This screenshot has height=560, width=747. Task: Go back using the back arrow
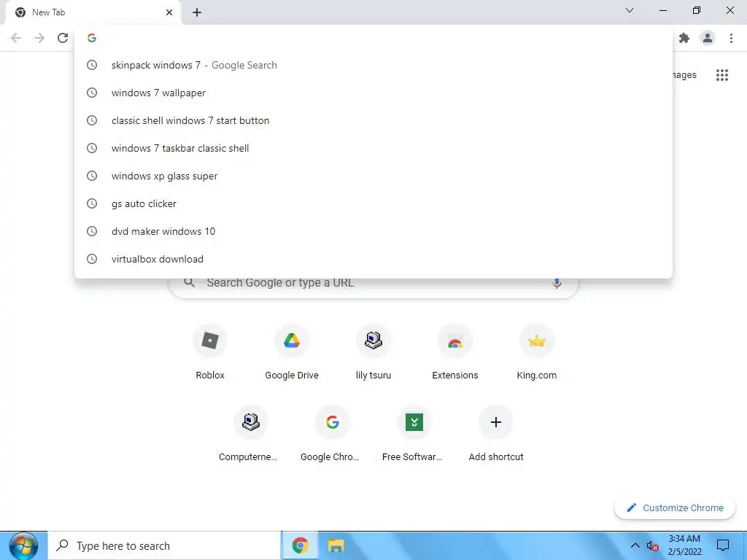tap(16, 38)
